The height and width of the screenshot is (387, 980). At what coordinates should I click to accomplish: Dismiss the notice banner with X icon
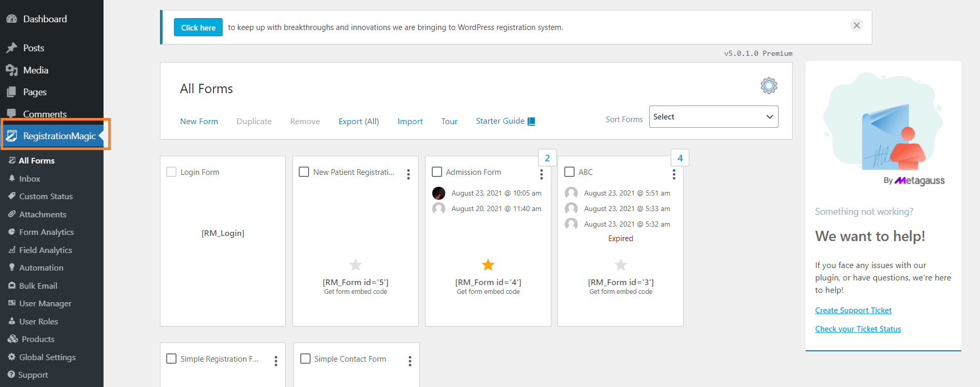click(x=857, y=25)
